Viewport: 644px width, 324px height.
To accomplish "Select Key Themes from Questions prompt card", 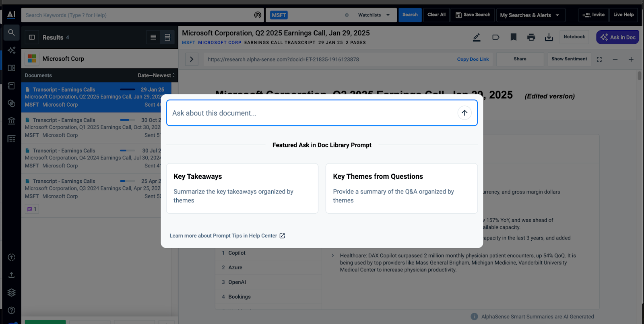I will point(402,188).
